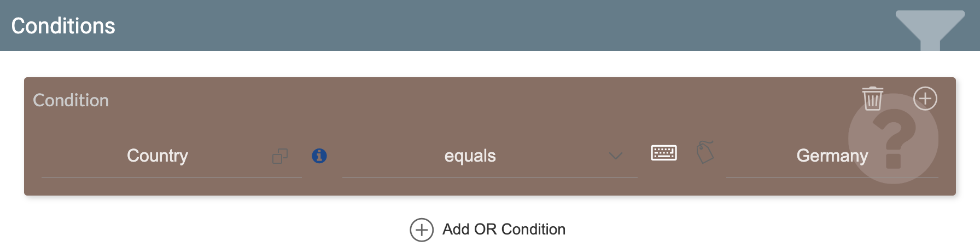This screenshot has height=252, width=980.
Task: Click the underline beneath the Country field
Action: pyautogui.click(x=171, y=177)
